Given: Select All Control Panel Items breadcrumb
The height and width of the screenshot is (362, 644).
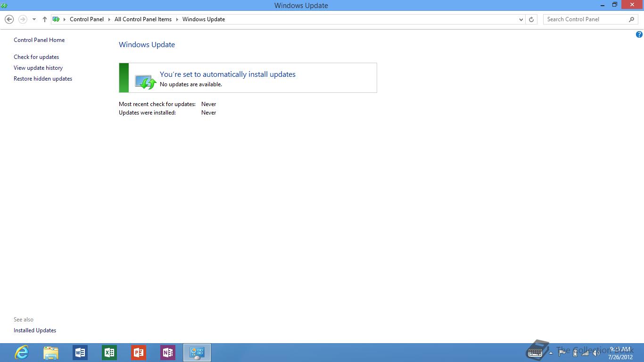Looking at the screenshot, I should point(143,19).
